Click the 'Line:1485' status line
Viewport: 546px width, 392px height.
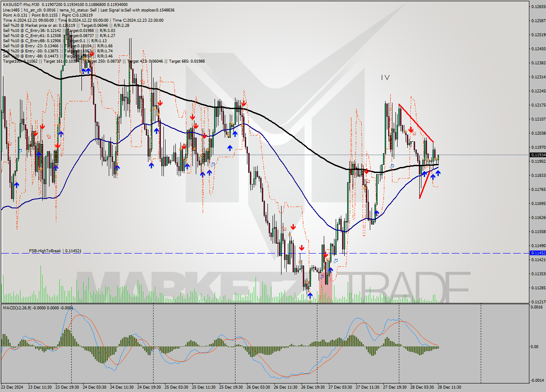[88, 10]
